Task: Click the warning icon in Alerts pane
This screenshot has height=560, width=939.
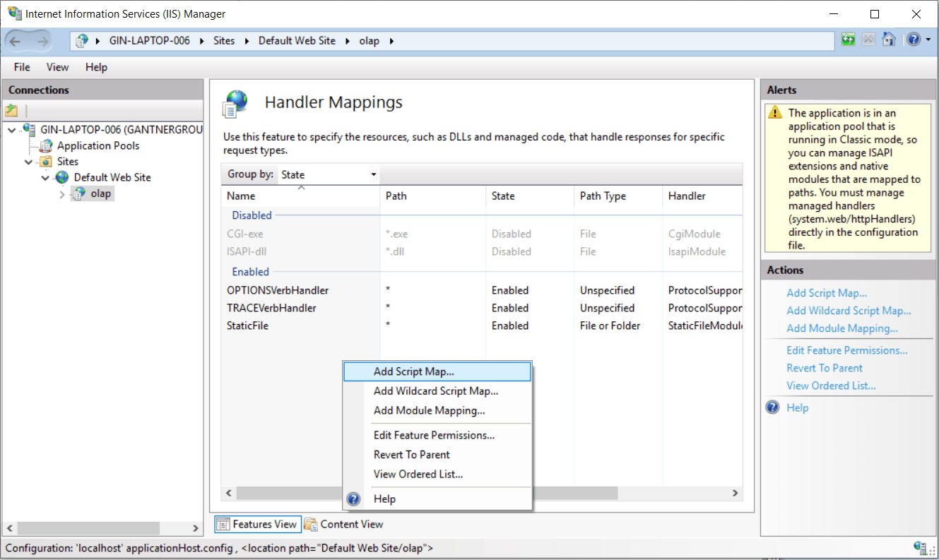Action: point(776,113)
